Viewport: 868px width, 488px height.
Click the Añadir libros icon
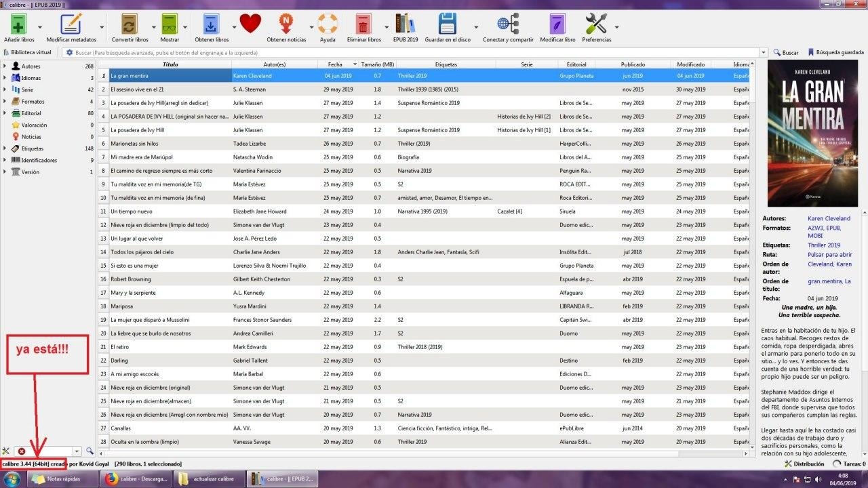18,25
